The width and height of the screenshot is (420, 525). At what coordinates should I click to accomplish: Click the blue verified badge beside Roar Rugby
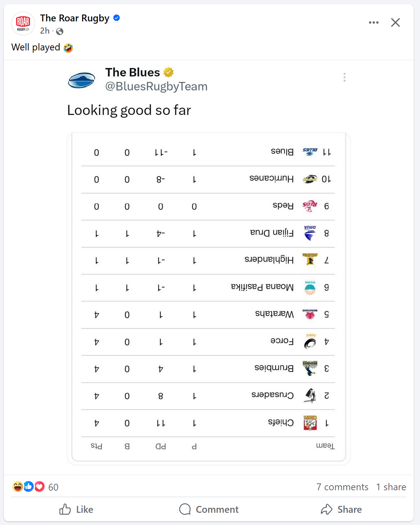click(x=117, y=18)
